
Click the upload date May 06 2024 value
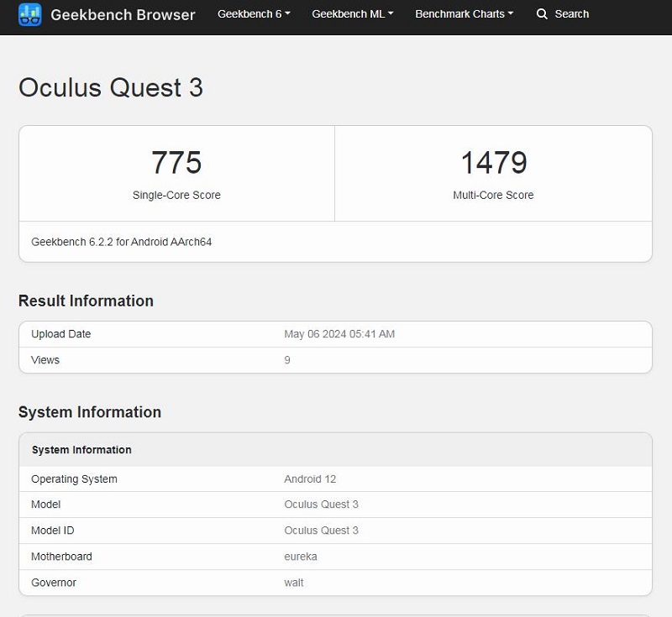(339, 334)
